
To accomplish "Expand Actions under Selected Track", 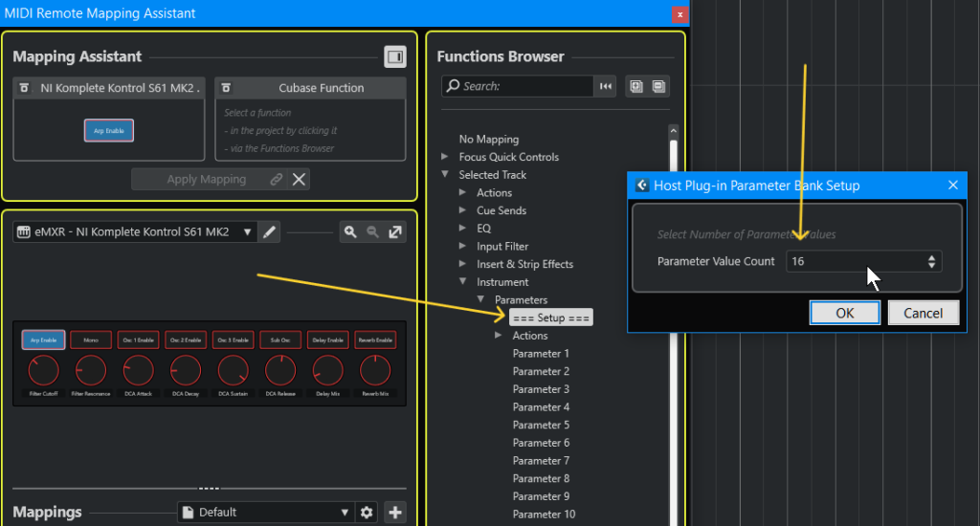I will tap(462, 192).
